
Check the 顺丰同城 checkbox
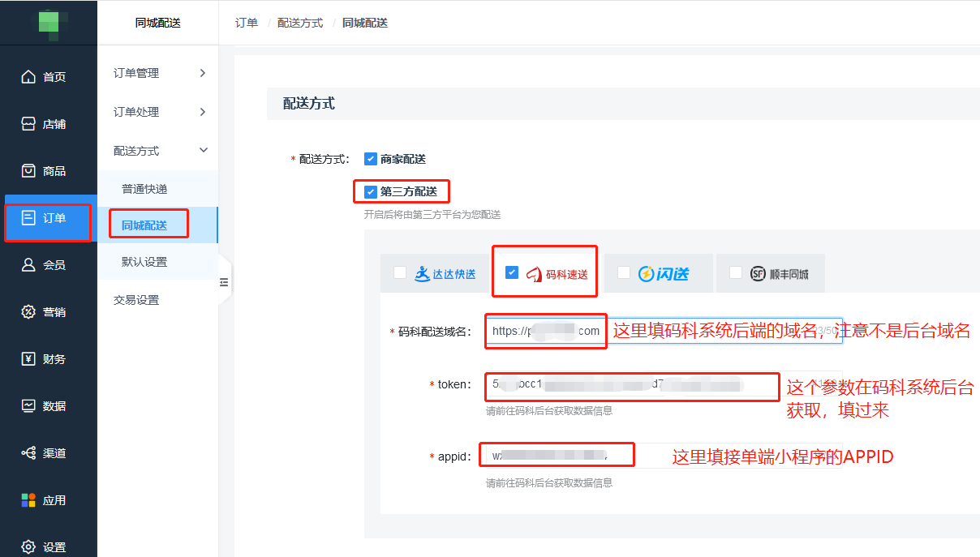(x=735, y=272)
